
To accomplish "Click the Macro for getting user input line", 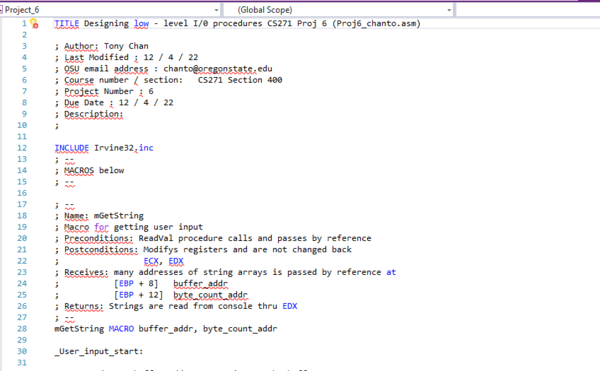I will (129, 227).
